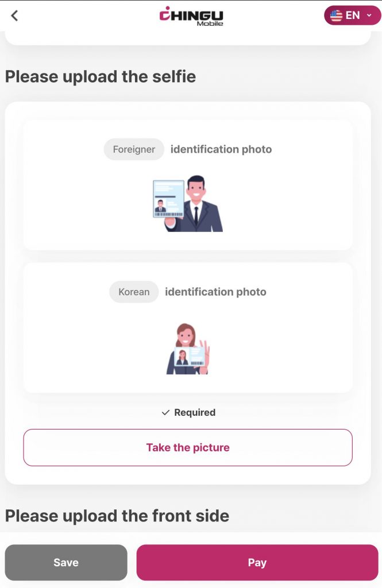Click "identification photo" text beside Foreigner
Image resolution: width=382 pixels, height=588 pixels.
[x=221, y=149]
